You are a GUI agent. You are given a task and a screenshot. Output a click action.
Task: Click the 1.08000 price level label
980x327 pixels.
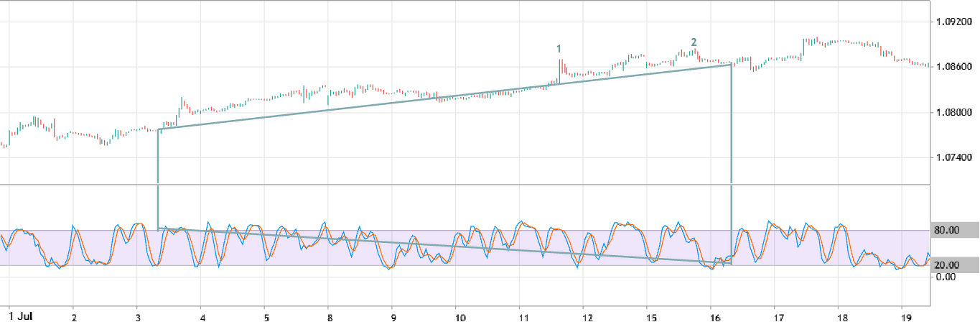click(x=954, y=113)
